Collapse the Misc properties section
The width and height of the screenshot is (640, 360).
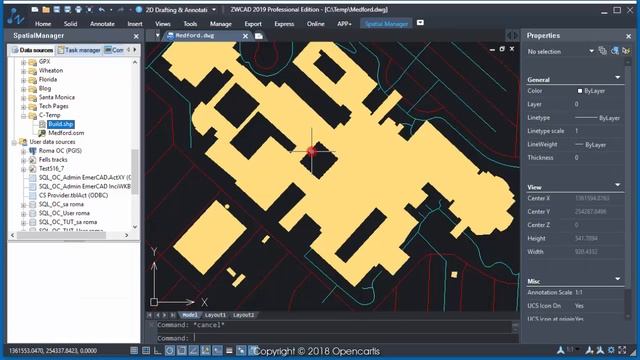point(618,279)
